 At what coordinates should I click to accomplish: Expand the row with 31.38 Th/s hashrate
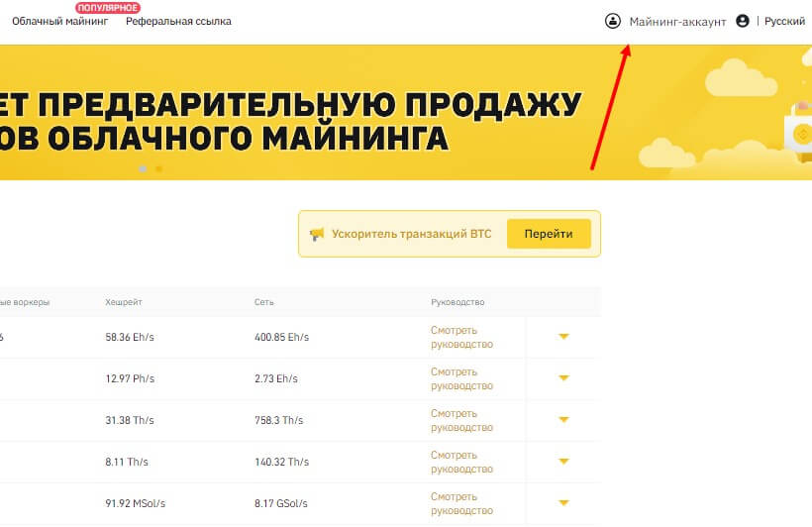(563, 420)
